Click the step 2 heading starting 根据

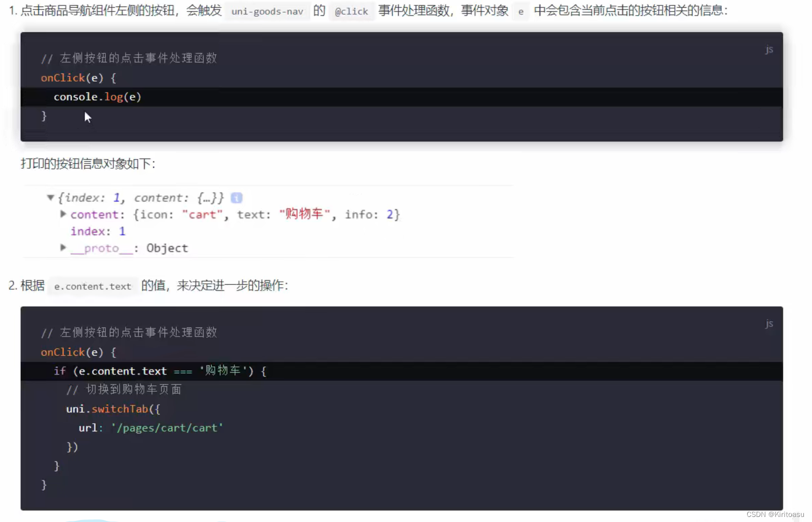(148, 286)
